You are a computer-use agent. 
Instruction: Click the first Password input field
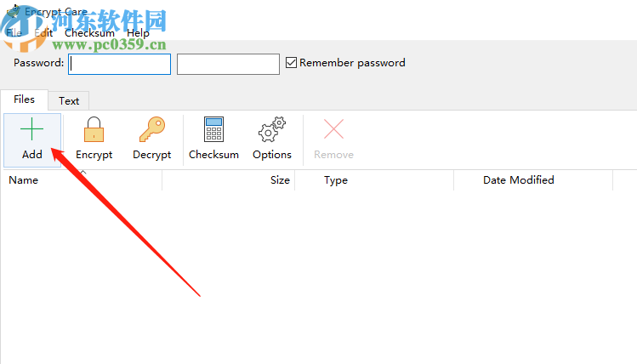coord(120,64)
